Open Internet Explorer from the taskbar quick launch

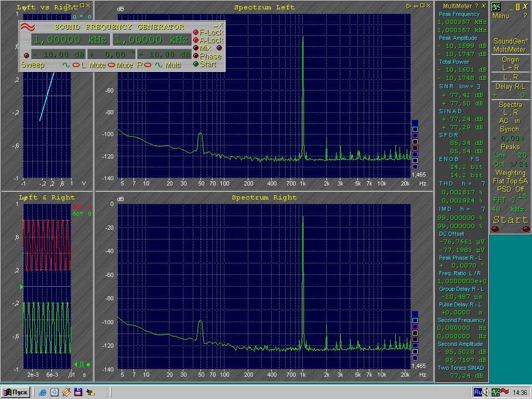pyautogui.click(x=43, y=392)
